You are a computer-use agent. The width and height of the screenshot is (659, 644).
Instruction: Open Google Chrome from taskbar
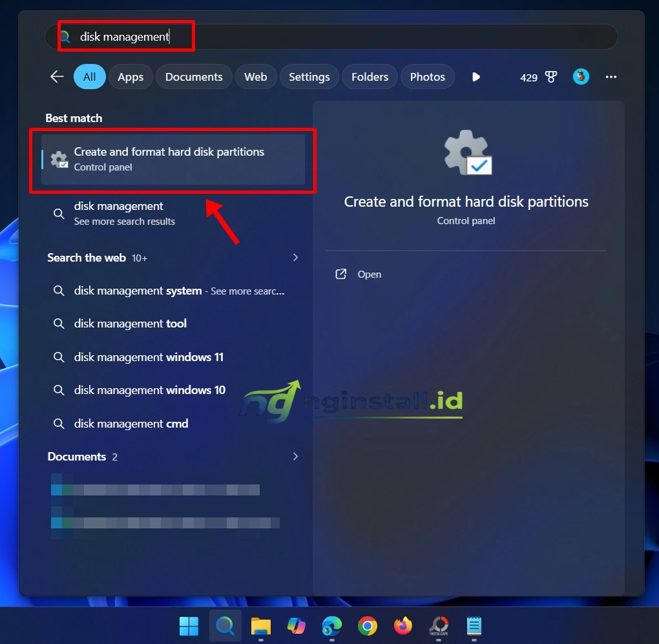(x=368, y=626)
